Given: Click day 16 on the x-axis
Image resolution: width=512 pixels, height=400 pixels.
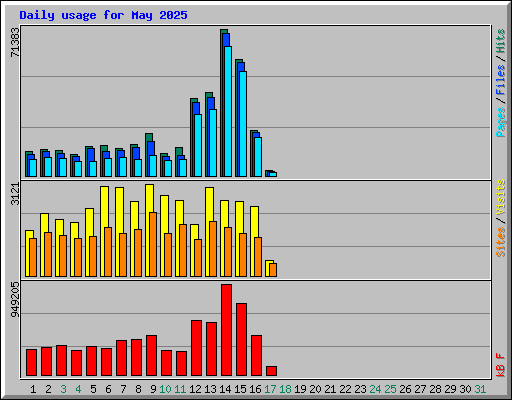Looking at the screenshot, I should click(255, 389).
